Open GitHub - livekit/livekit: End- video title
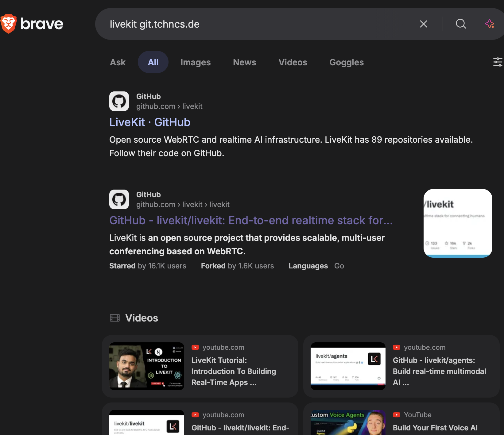The height and width of the screenshot is (435, 504). 240,428
